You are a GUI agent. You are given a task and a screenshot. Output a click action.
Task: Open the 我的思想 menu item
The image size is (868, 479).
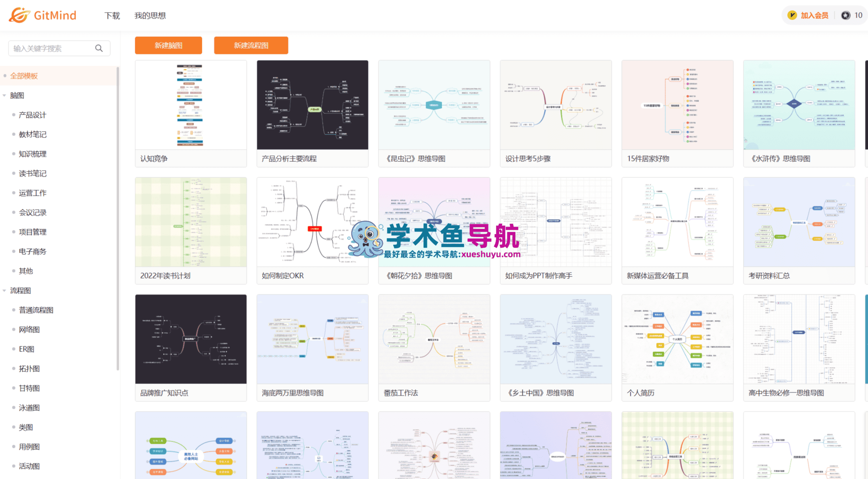coord(150,15)
